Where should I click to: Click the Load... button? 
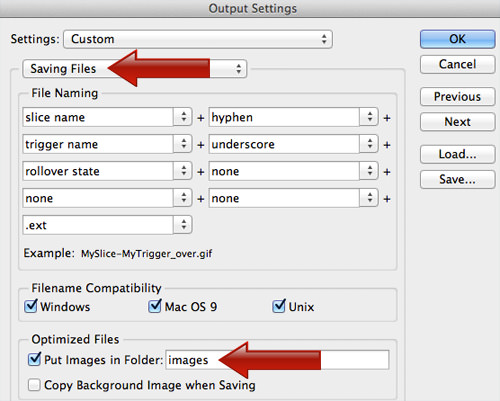point(457,154)
